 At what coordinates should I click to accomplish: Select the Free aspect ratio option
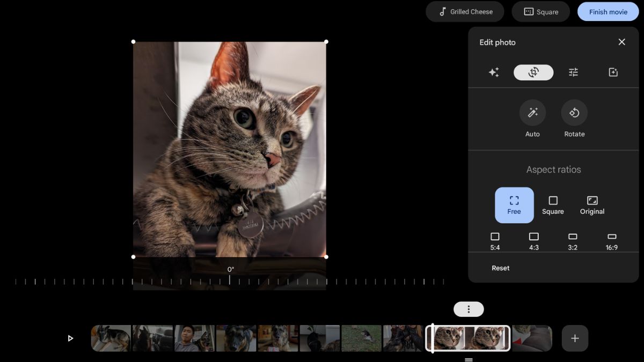514,205
